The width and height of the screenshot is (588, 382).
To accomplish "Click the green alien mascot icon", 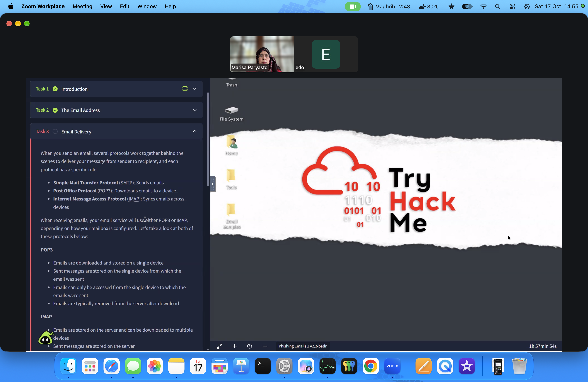I will tap(45, 338).
